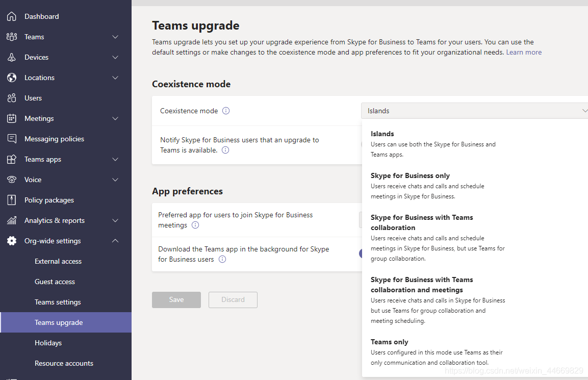Viewport: 588px width, 380px height.
Task: Click info icon beside Notify Skype users text
Action: pos(225,150)
